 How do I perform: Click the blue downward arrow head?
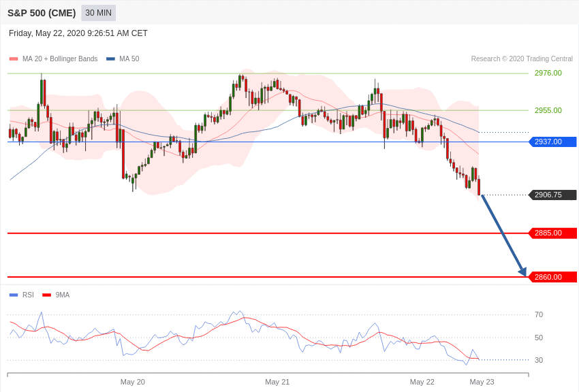(x=523, y=272)
